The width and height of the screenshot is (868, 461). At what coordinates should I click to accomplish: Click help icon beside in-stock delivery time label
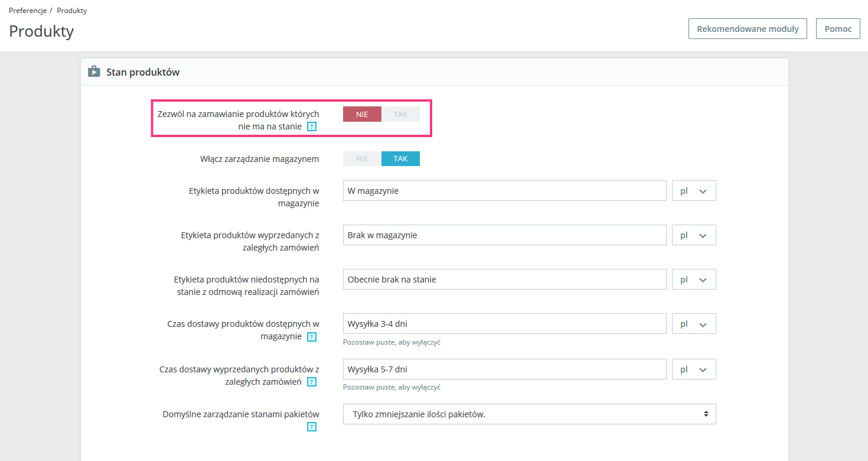312,337
